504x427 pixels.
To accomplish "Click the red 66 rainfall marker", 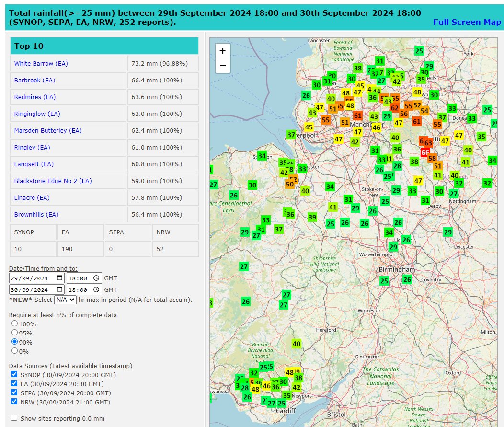I will 425,152.
